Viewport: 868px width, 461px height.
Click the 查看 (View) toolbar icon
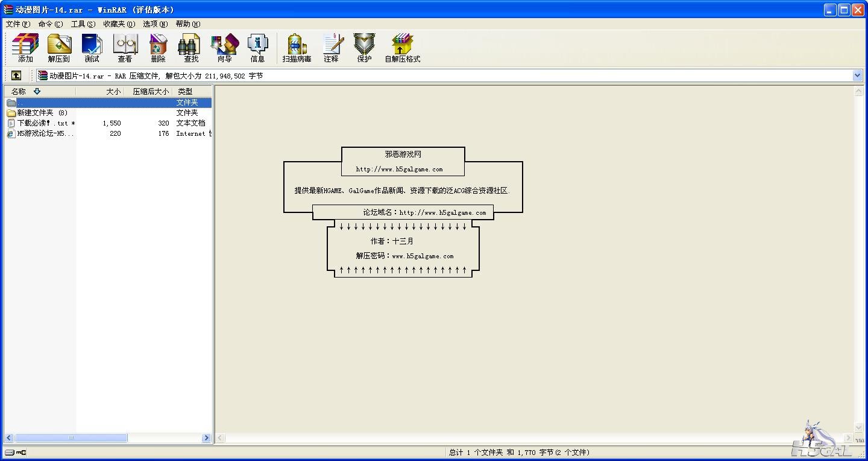coord(125,48)
